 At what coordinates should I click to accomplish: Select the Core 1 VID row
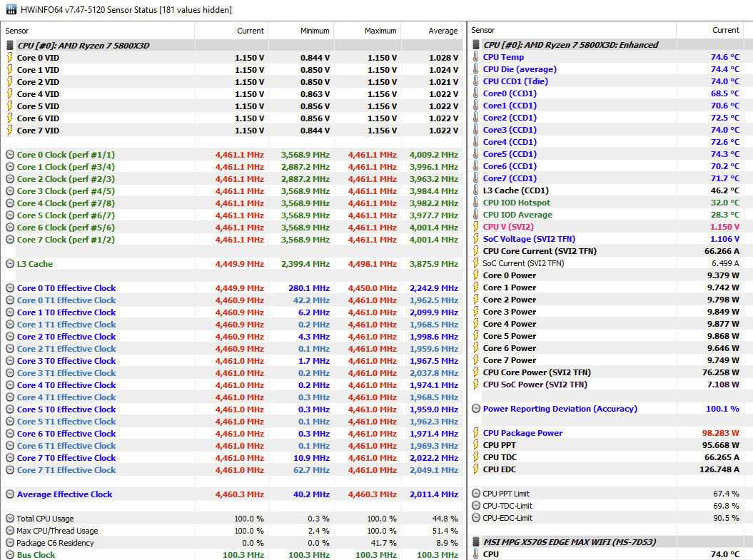point(231,70)
